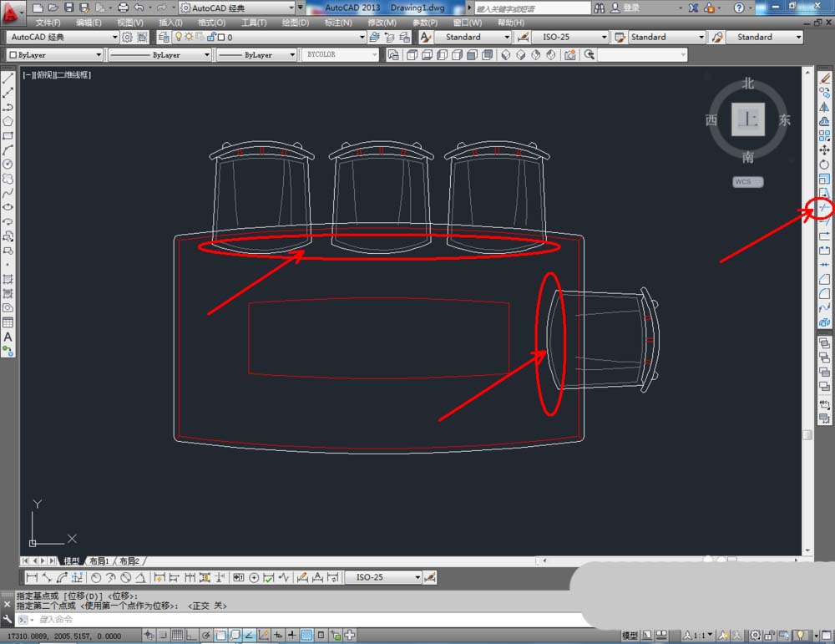Toggle Object Snap in status bar

click(x=220, y=635)
